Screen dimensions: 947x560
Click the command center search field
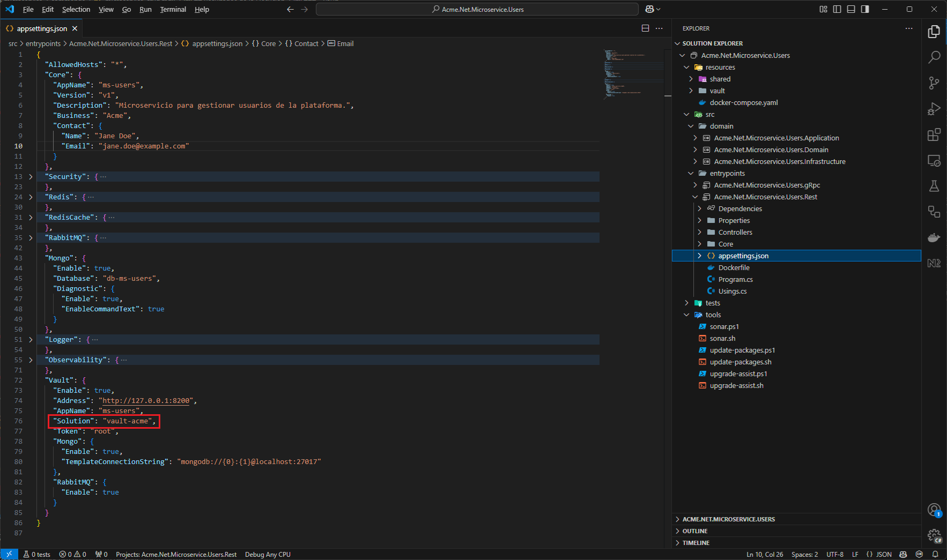477,9
